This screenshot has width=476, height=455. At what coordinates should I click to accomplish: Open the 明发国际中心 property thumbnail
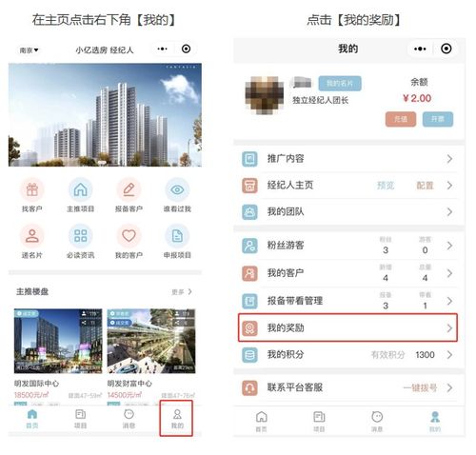[58, 341]
